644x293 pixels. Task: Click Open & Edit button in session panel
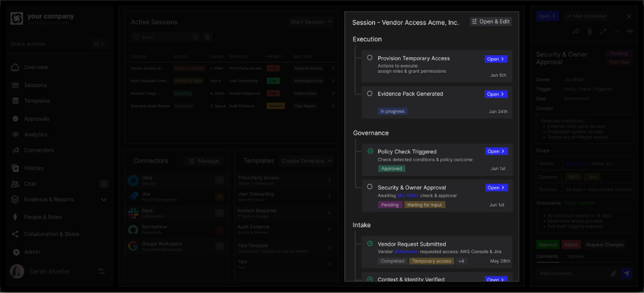point(491,22)
